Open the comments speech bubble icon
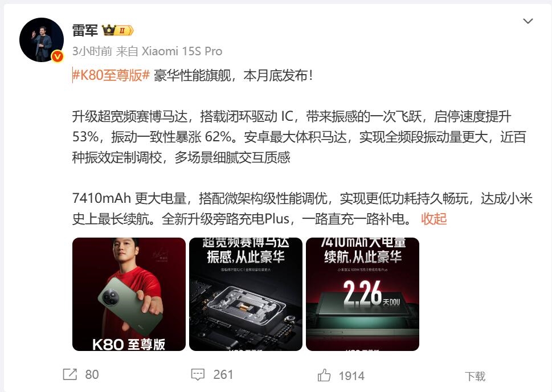The width and height of the screenshot is (552, 392). point(198,374)
